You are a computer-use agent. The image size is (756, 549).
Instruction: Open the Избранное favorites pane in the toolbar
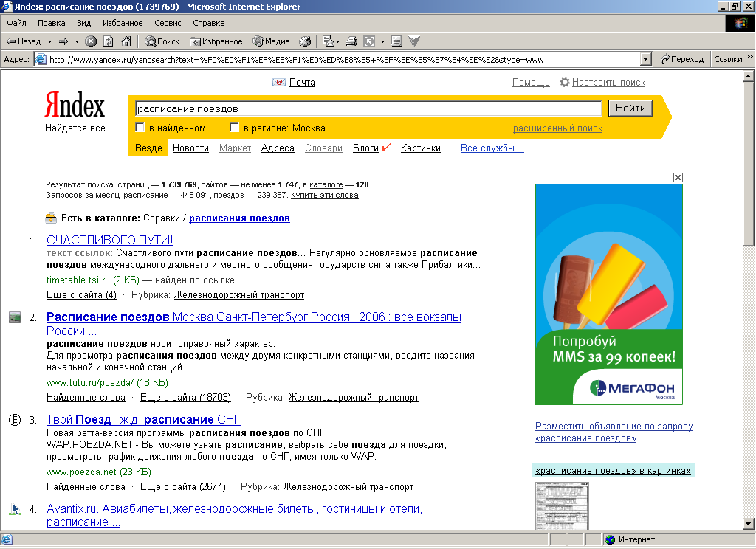(x=216, y=41)
